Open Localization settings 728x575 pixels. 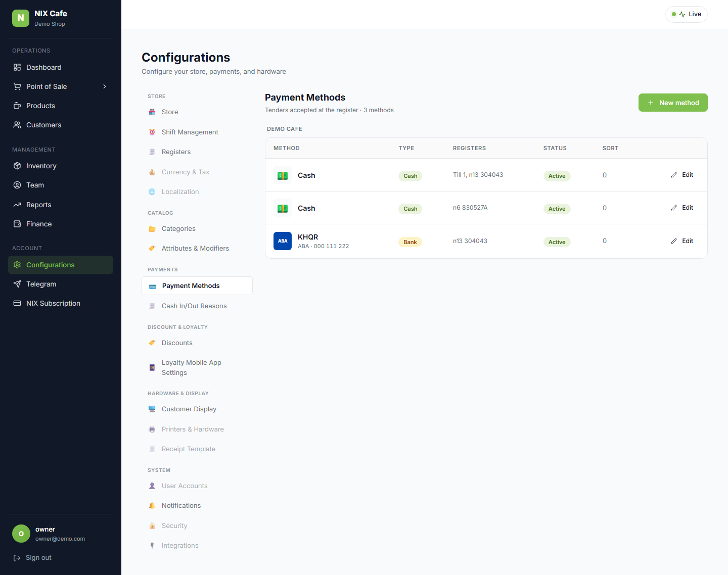[x=197, y=192]
